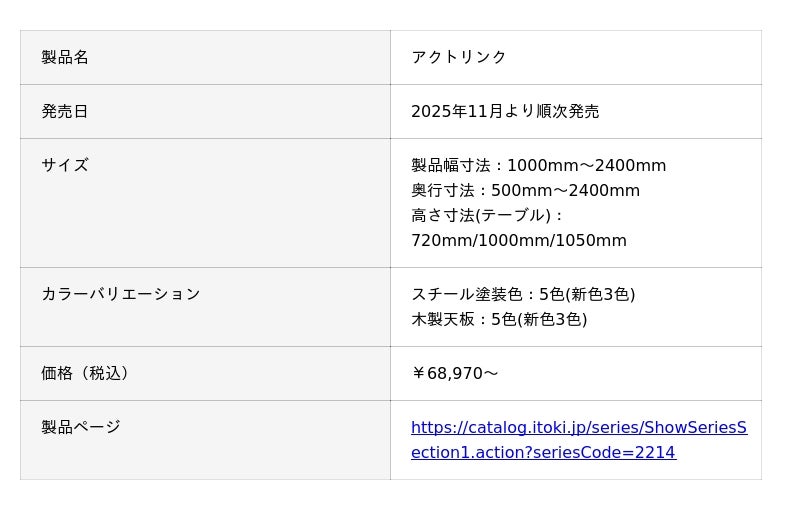Click the 価格（税込） row label
The image size is (800, 510).
coord(85,374)
